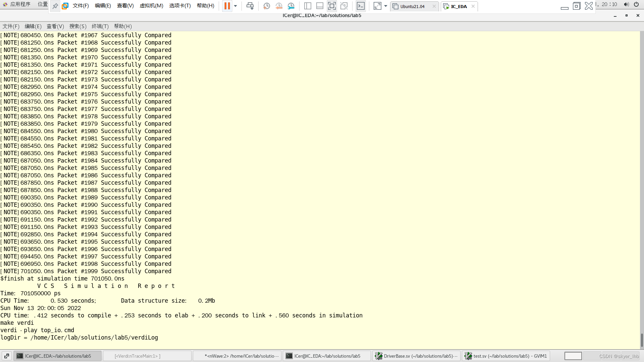Screen dimensions: 644x362
Task: Open the VMware 帮助(H) menu
Action: 205,6
